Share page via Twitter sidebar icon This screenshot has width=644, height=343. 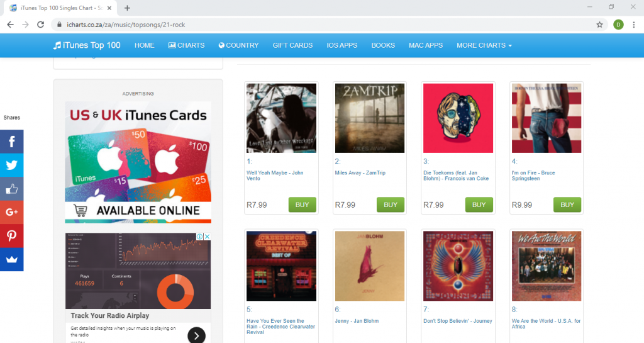[11, 165]
